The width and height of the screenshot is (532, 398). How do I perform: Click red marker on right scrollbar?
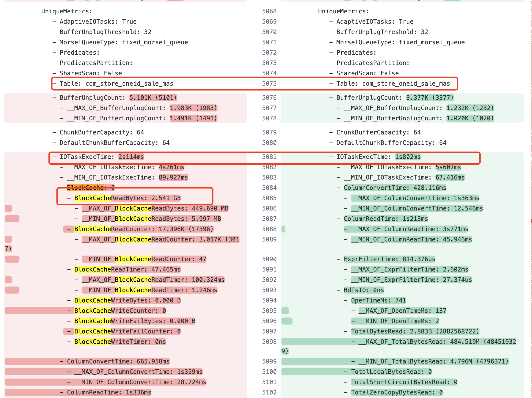pyautogui.click(x=531, y=221)
